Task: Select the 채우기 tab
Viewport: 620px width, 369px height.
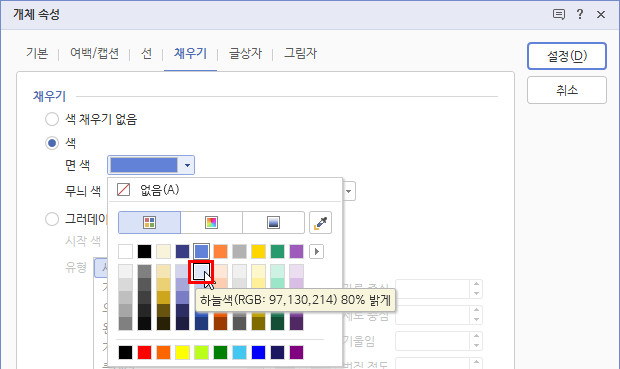Action: coord(190,53)
